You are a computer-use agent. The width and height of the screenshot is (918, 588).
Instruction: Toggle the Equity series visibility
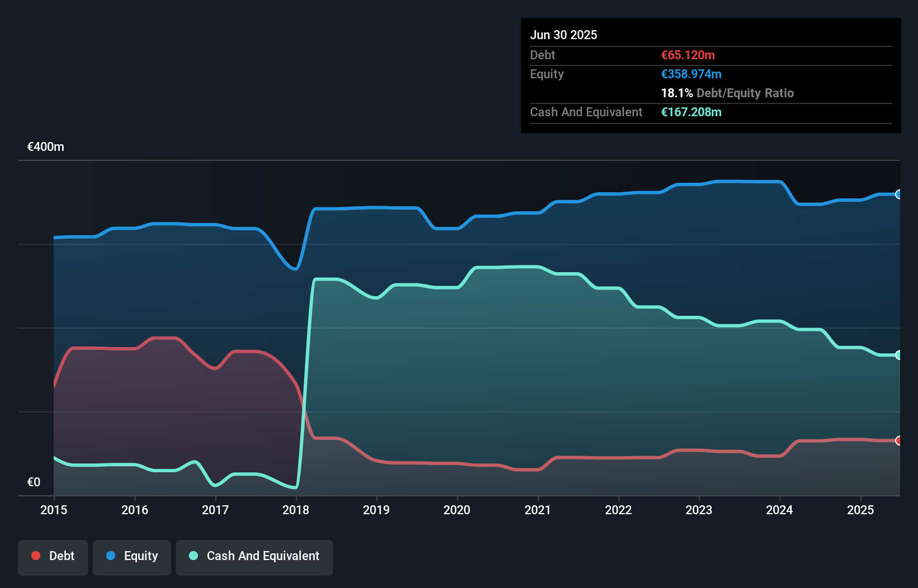pos(131,557)
